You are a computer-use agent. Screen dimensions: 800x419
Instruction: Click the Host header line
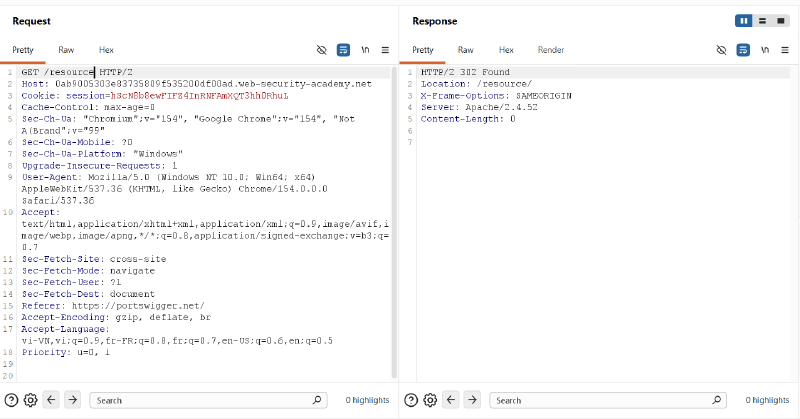(x=196, y=84)
